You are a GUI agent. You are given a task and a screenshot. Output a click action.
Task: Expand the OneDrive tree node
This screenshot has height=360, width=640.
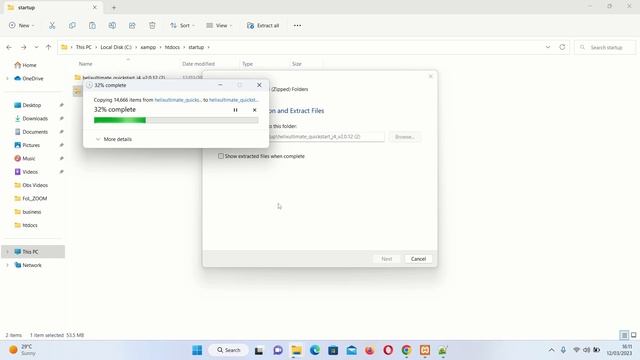(7, 78)
